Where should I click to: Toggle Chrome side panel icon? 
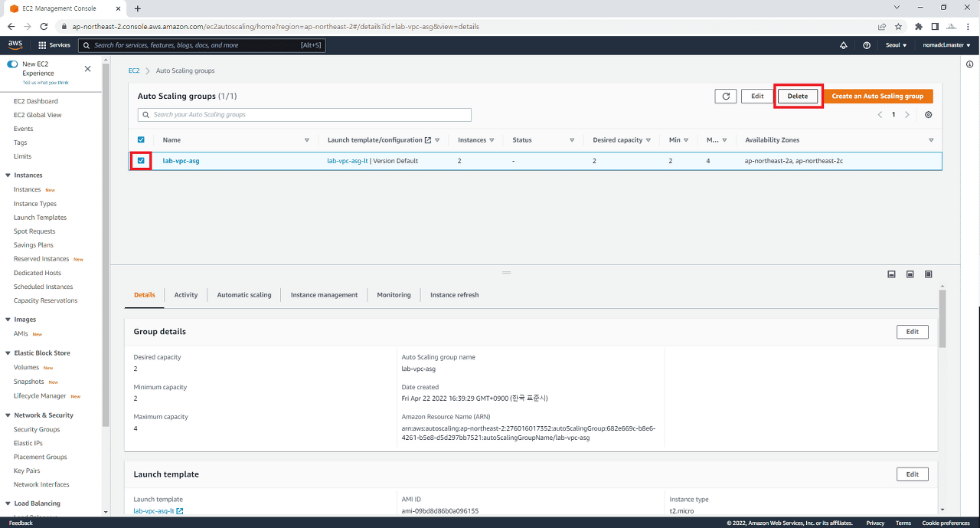935,26
